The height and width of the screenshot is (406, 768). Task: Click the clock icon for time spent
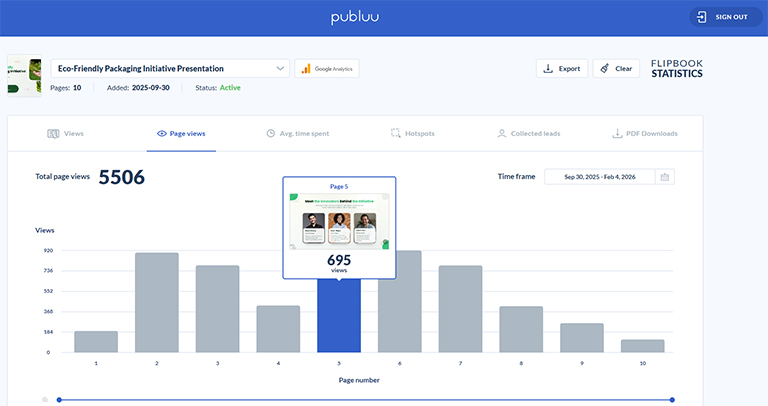coord(270,133)
